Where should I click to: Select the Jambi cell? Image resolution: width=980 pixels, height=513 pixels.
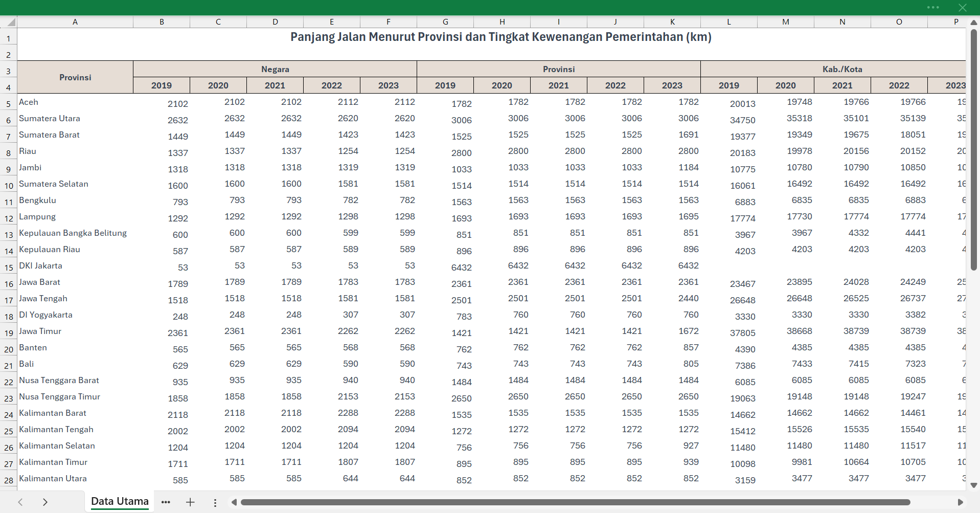pos(75,167)
